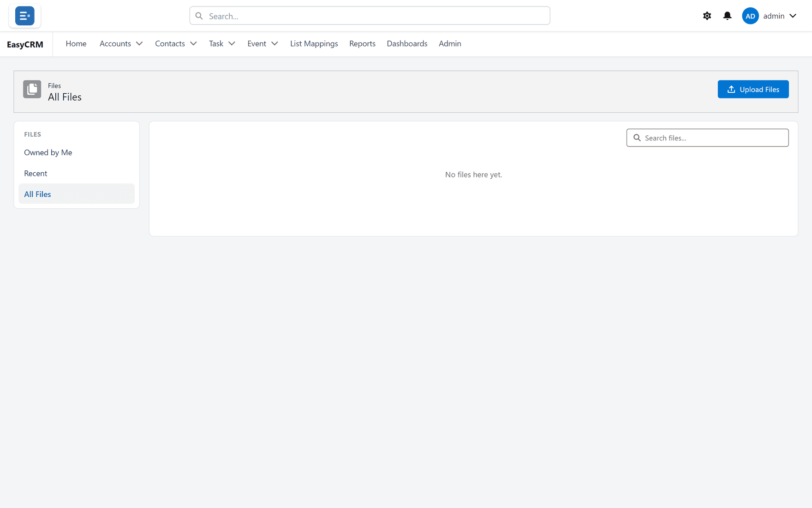Click the upload arrow icon on Upload Files
The image size is (812, 508).
[x=731, y=89]
